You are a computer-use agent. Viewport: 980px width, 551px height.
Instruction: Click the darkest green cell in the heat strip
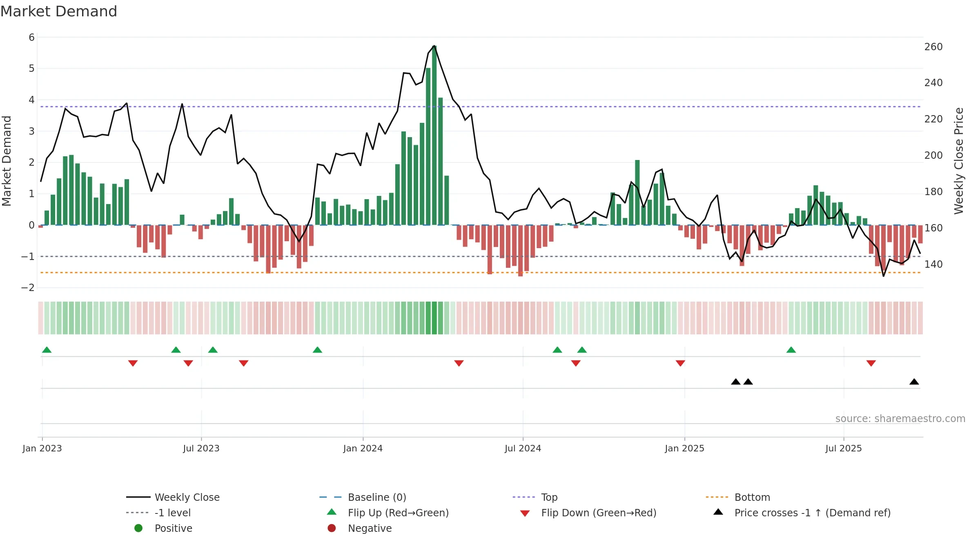click(434, 318)
